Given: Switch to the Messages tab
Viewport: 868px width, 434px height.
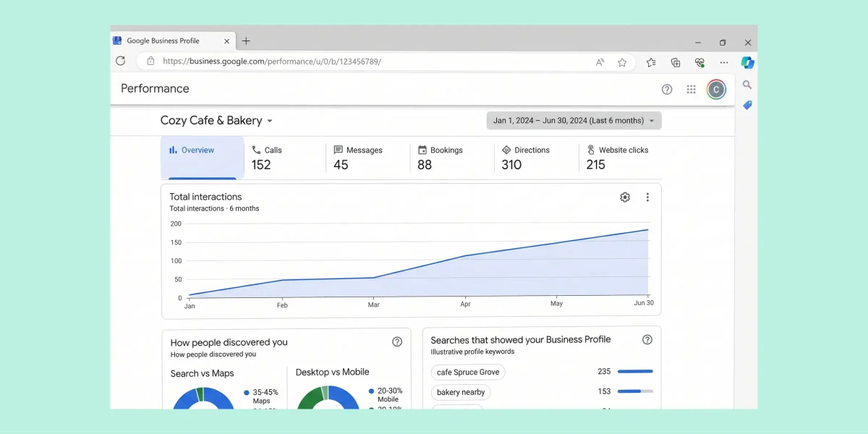Looking at the screenshot, I should (367, 157).
